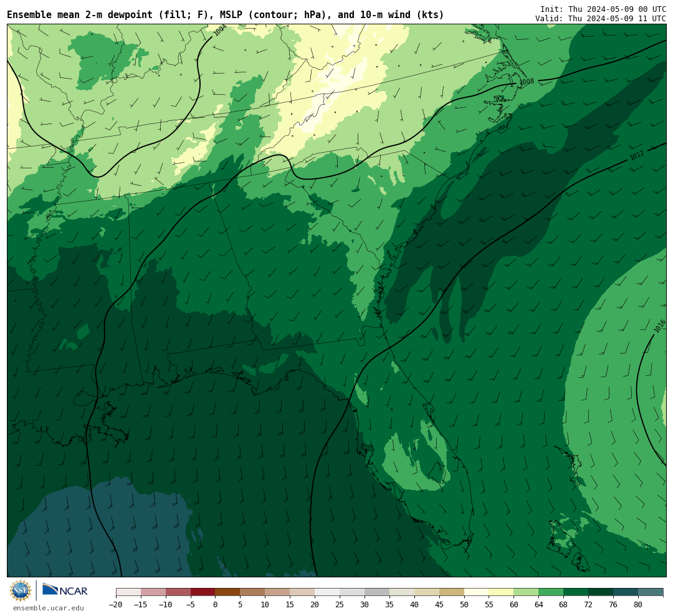Pick the 25 to 30 gray swatch
673x616 pixels.
coord(352,592)
